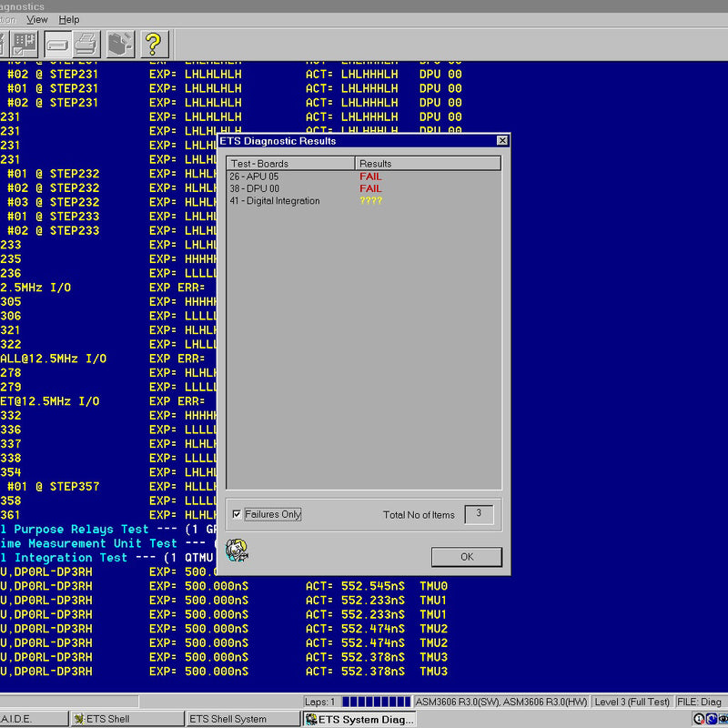Click the printer icon in the toolbar
Screen dimensions: 728x728
pyautogui.click(x=86, y=43)
